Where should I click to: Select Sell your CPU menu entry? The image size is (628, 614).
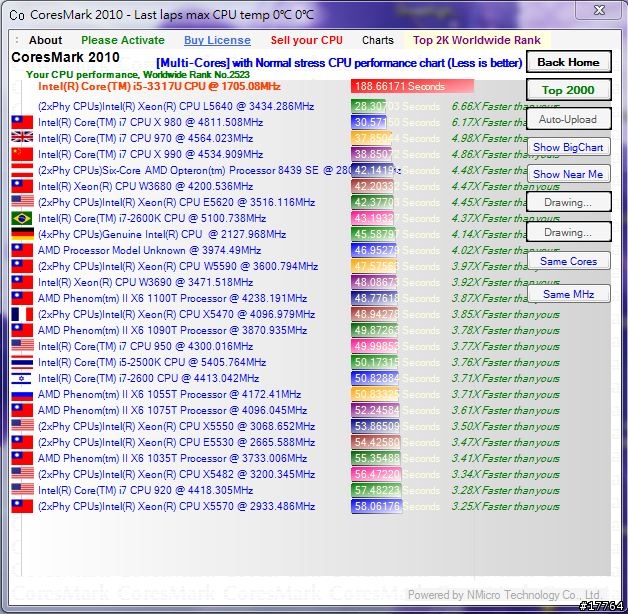tap(306, 40)
